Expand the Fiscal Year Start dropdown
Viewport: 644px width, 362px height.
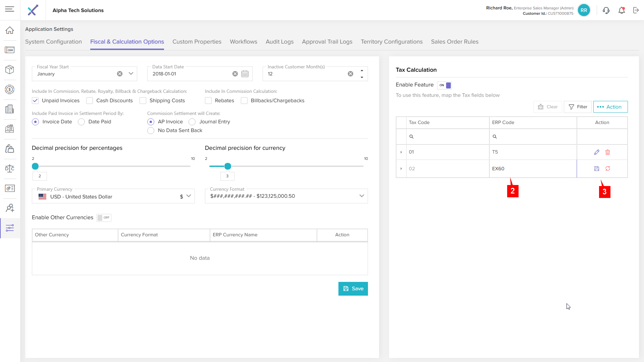click(131, 74)
